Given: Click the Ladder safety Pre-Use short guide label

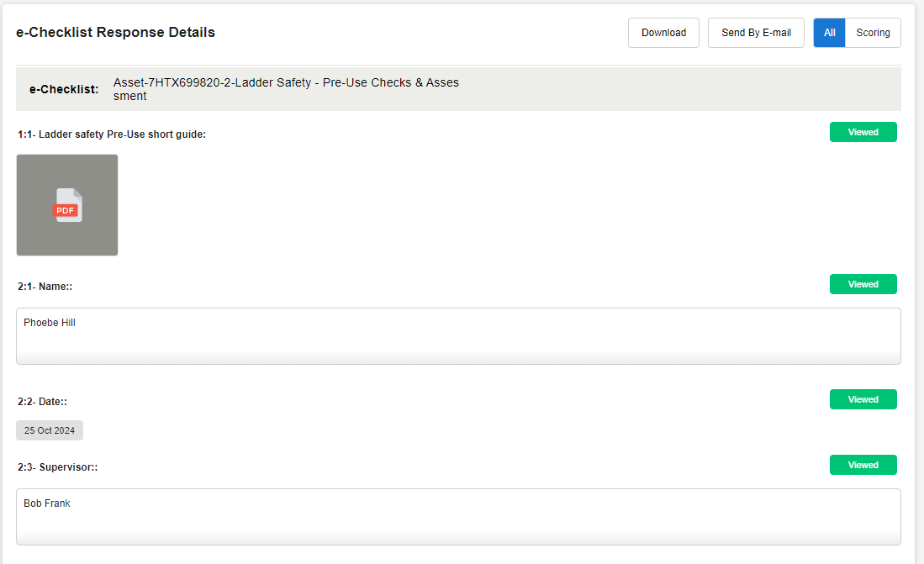Looking at the screenshot, I should (112, 134).
